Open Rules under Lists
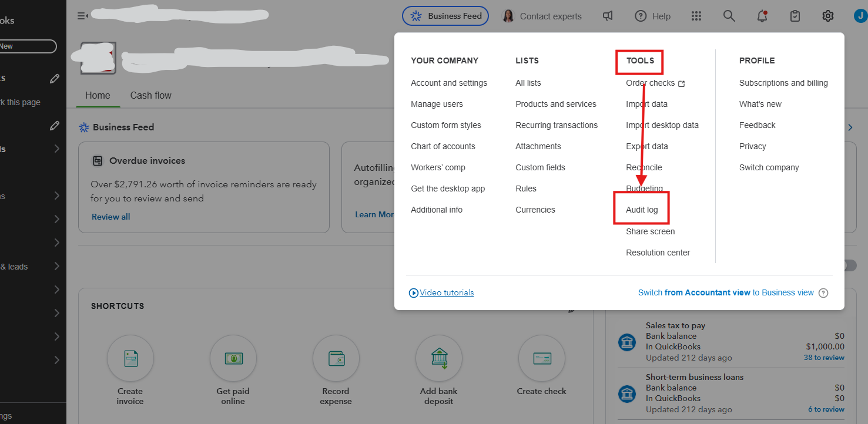 tap(526, 189)
